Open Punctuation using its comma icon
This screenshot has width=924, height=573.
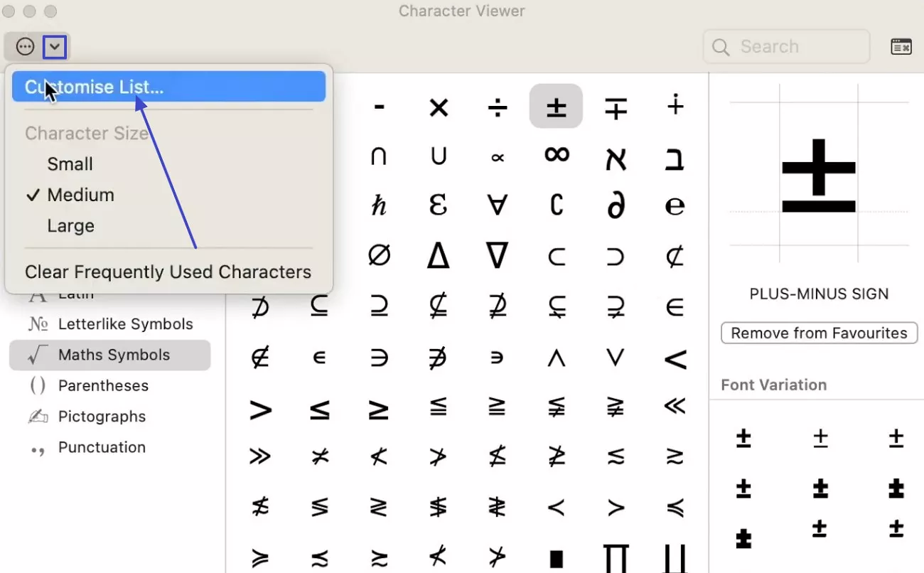pos(37,447)
